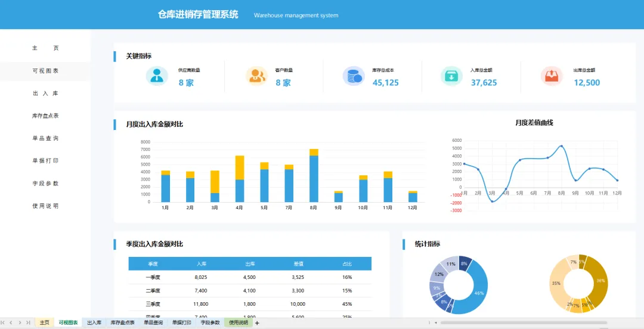The image size is (644, 329).
Task: Click the 月度差值曲线 chart title
Action: pos(534,122)
